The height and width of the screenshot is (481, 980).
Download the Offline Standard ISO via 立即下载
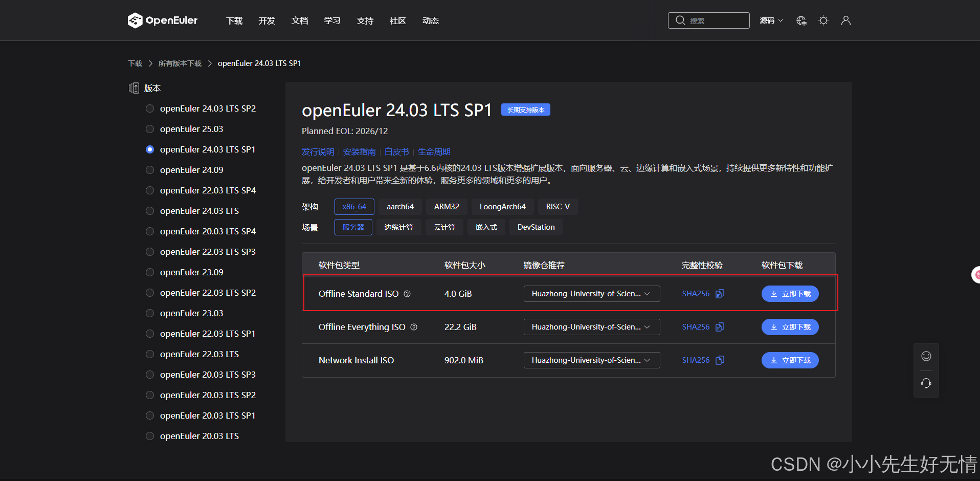point(790,293)
